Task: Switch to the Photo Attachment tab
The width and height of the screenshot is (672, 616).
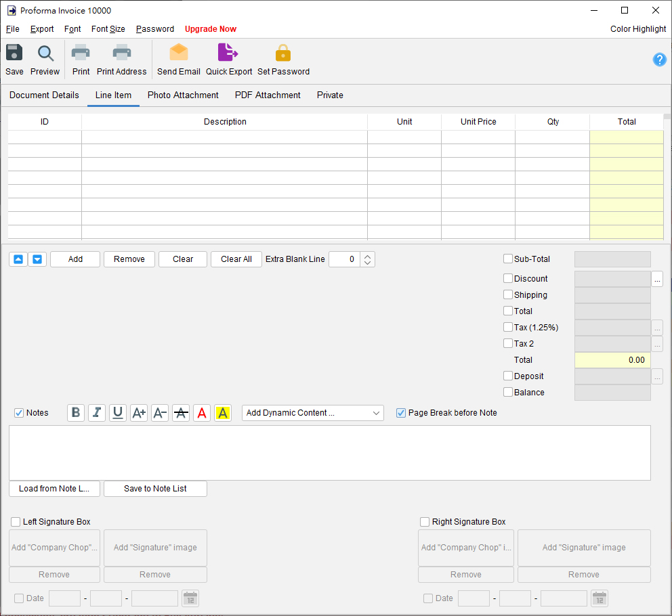Action: point(183,95)
